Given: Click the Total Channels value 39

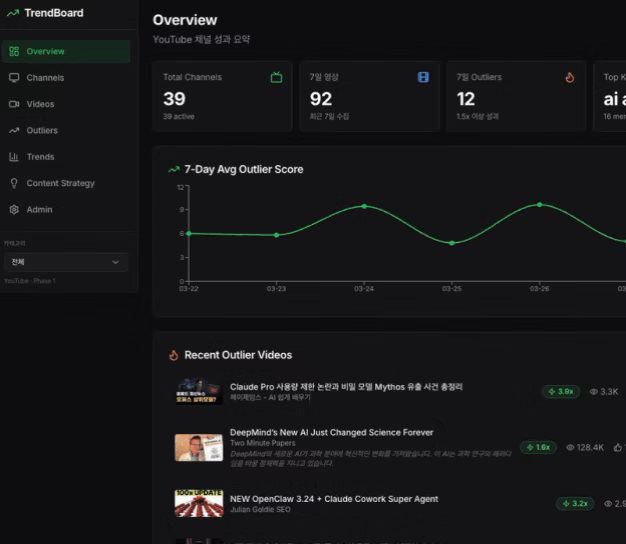Looking at the screenshot, I should click(174, 99).
